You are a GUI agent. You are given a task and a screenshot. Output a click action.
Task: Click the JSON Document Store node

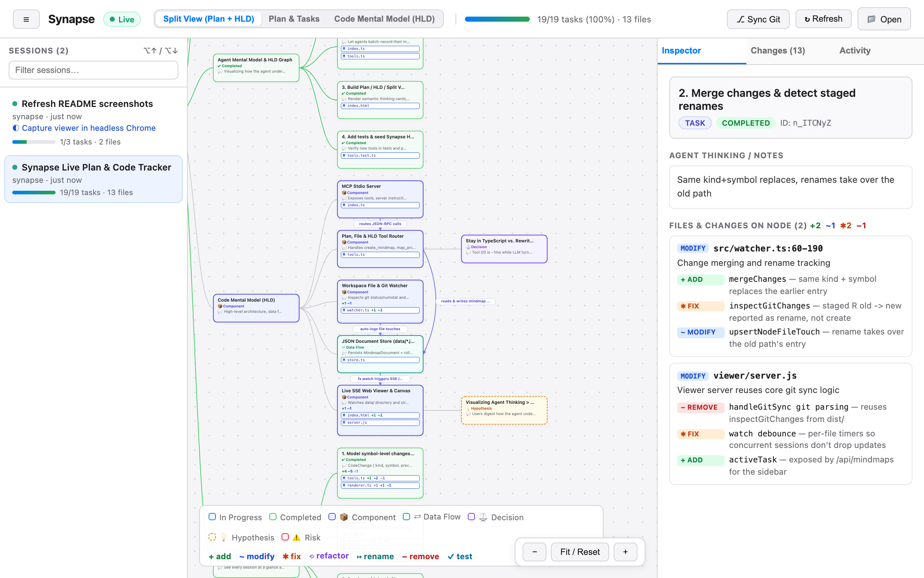point(380,354)
